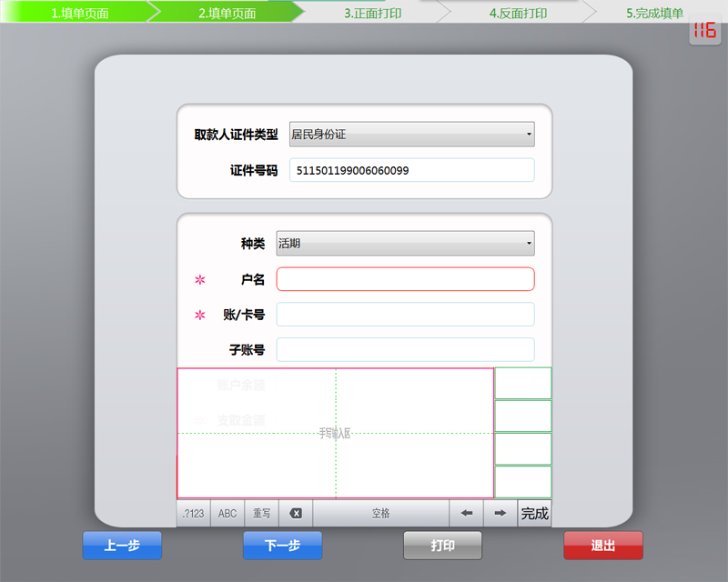Tap the 重写 rewrite key

point(261,513)
